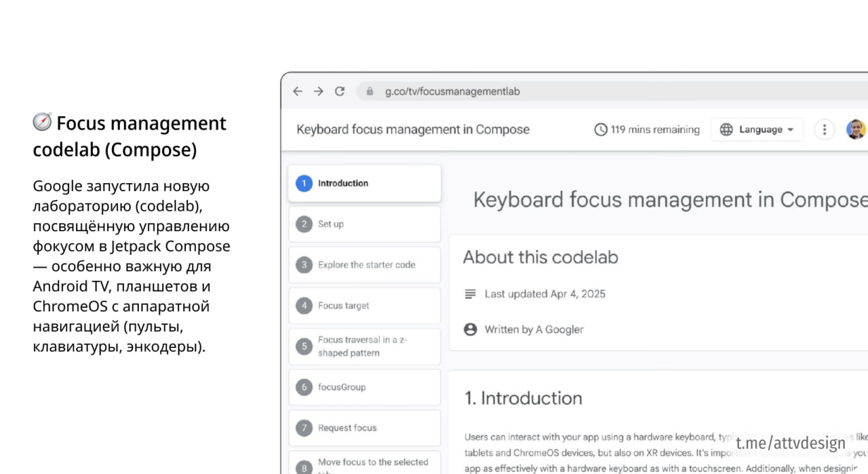Screen dimensions: 868x474
Task: Select step 2 Set up
Action: tap(365, 224)
